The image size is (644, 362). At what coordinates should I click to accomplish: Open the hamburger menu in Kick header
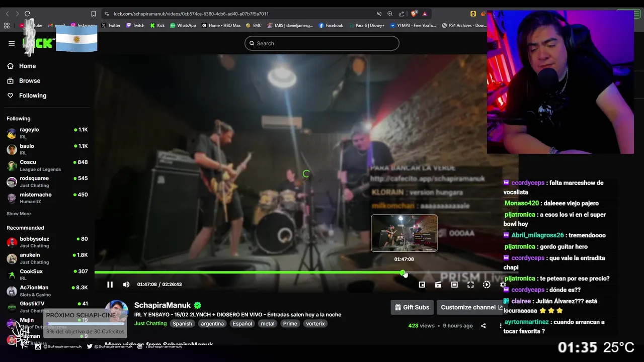[x=12, y=43]
